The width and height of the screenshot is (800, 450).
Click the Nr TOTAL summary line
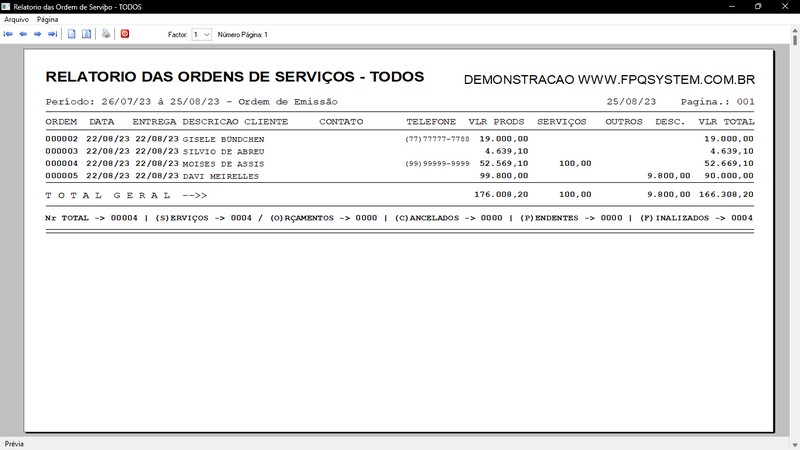399,218
